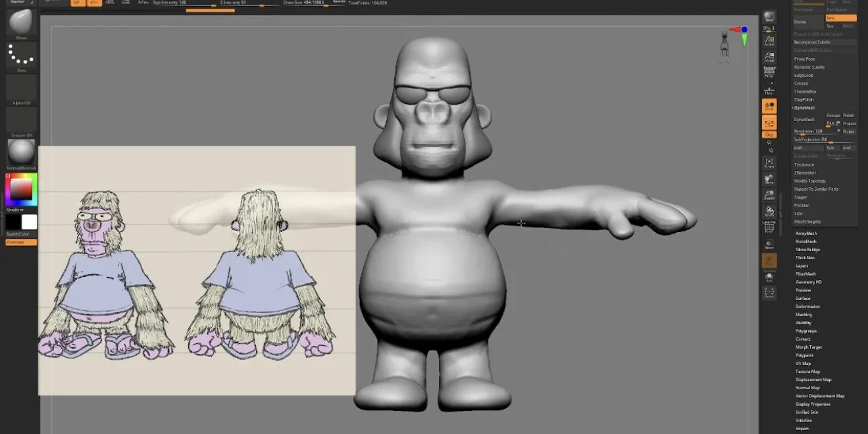Select the white main color swatch
The height and width of the screenshot is (434, 868).
pos(30,222)
